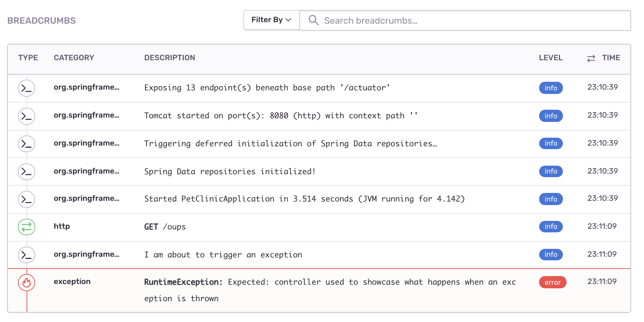Viewport: 644px width, 322px height.
Task: Click the terminal icon for Spring Data repositories initialized
Action: (x=27, y=171)
